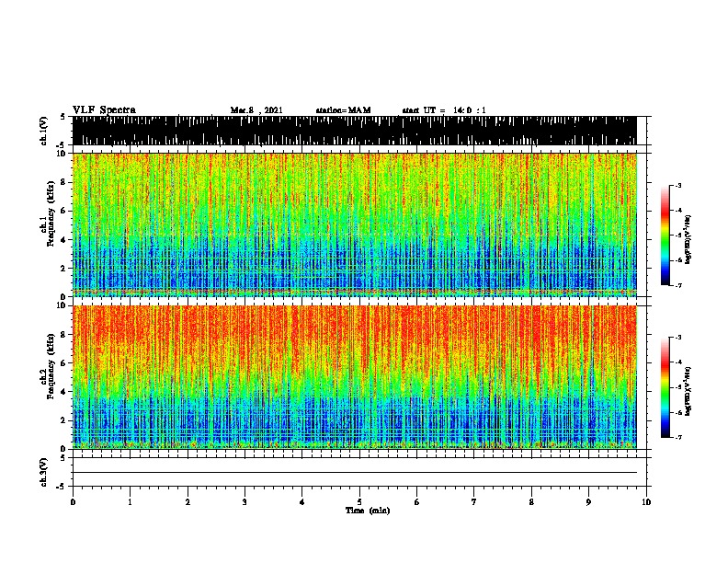728x563 pixels.
Task: Click inside the ch.2 spectrogram panel
Action: tap(355, 377)
